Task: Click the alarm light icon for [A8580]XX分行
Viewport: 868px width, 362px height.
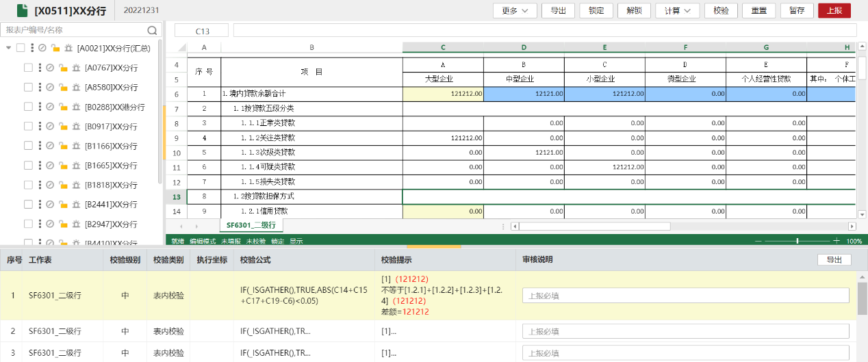Action: [x=75, y=88]
